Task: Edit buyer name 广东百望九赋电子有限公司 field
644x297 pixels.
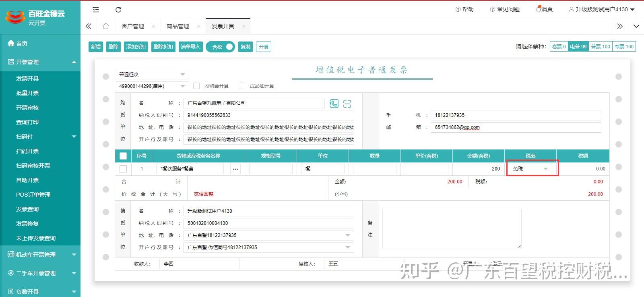Action: [254, 103]
